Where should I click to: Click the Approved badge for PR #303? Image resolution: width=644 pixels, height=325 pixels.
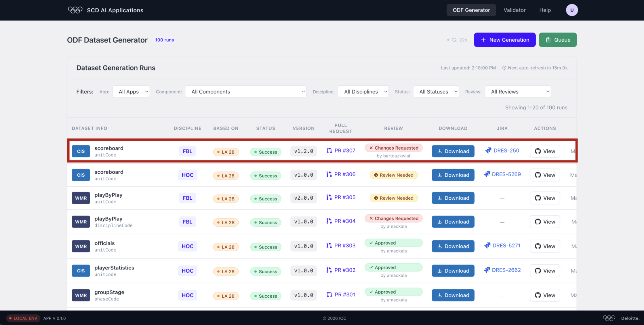coord(394,243)
